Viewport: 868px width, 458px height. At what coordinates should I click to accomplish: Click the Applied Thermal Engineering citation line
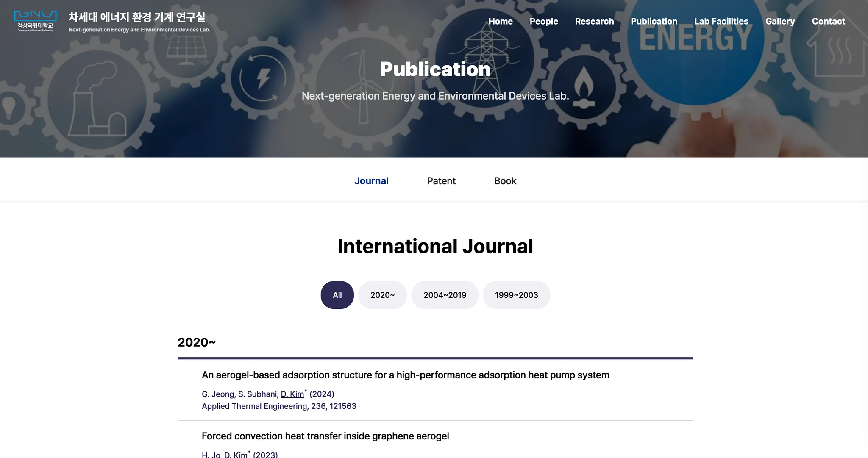[279, 406]
